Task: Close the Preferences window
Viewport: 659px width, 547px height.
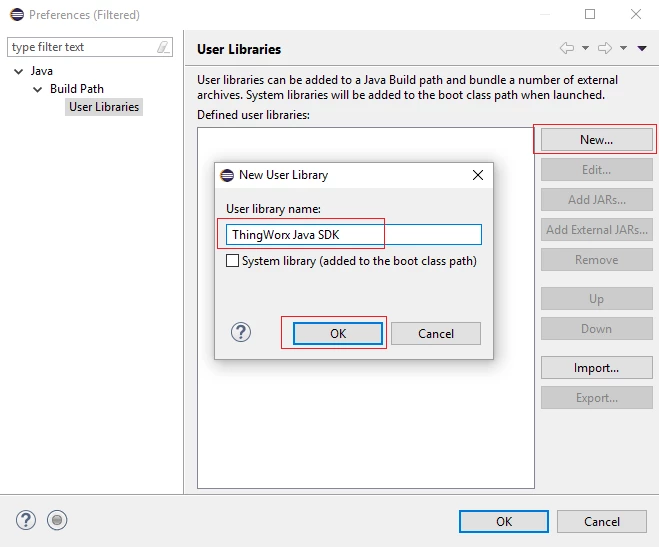Action: pyautogui.click(x=636, y=14)
